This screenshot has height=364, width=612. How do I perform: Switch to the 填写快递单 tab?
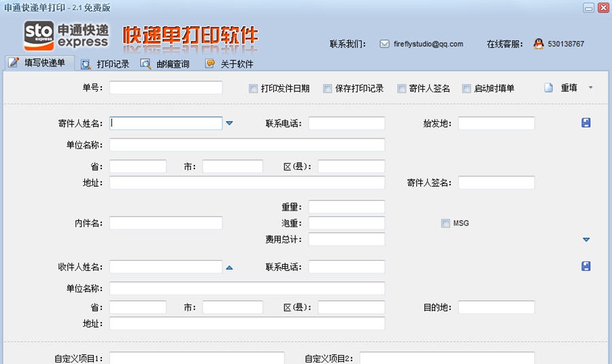39,62
